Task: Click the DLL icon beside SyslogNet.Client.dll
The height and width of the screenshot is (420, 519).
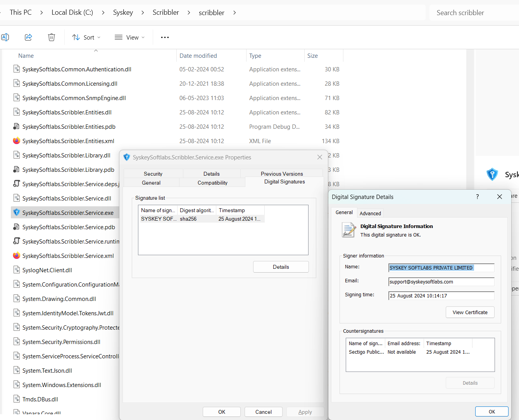Action: (x=16, y=270)
